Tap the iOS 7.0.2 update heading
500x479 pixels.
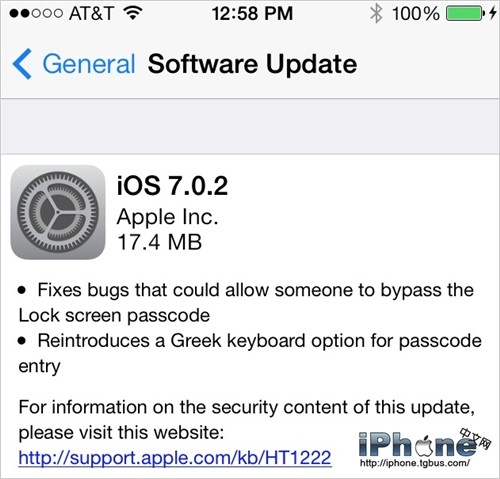coord(172,185)
